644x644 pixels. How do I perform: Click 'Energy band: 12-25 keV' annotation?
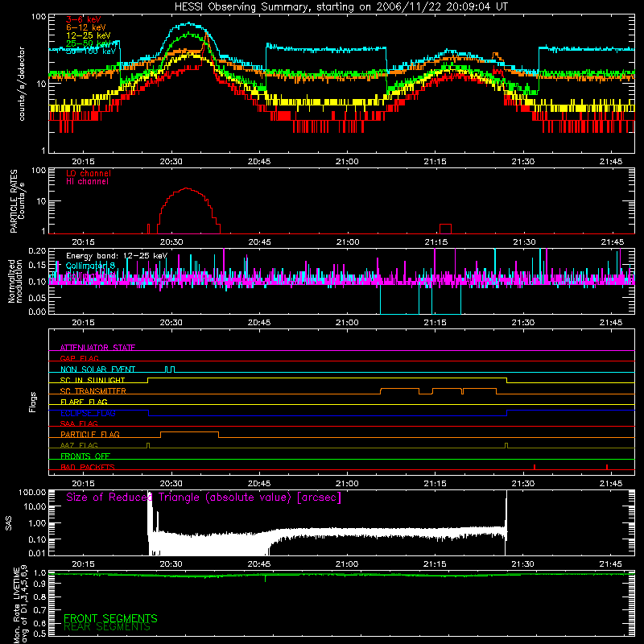(117, 256)
